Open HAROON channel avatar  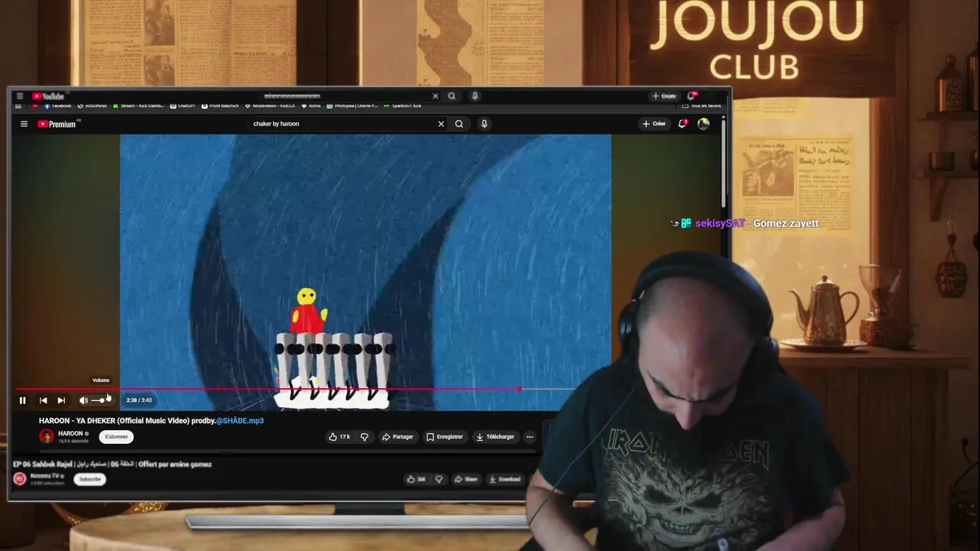(47, 436)
